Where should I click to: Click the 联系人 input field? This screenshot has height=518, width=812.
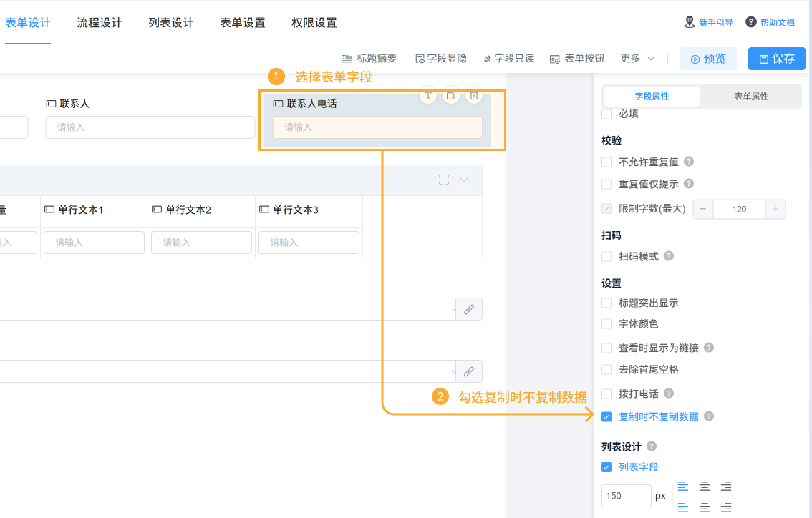(150, 127)
